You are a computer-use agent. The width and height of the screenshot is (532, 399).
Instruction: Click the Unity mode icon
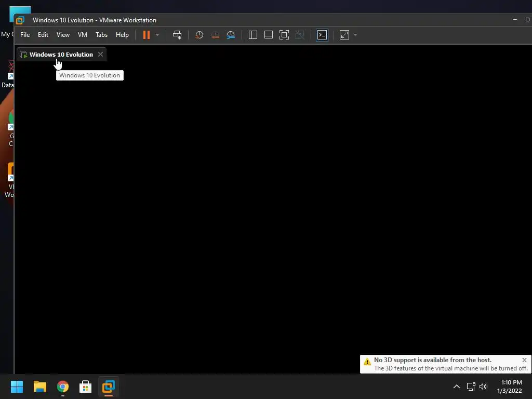coord(300,35)
